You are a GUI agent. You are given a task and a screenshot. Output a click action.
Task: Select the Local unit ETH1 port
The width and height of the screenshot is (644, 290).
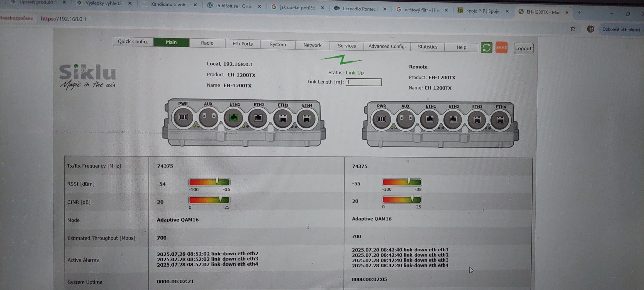click(x=233, y=118)
